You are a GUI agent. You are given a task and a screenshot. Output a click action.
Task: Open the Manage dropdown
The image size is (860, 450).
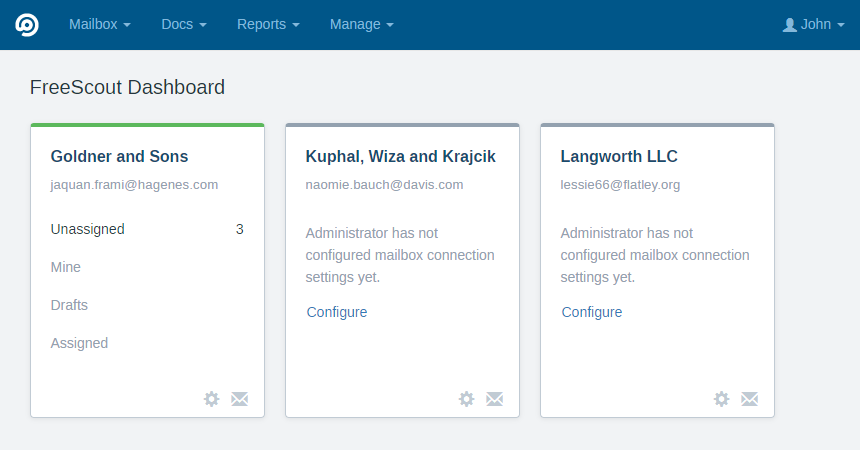pos(362,25)
